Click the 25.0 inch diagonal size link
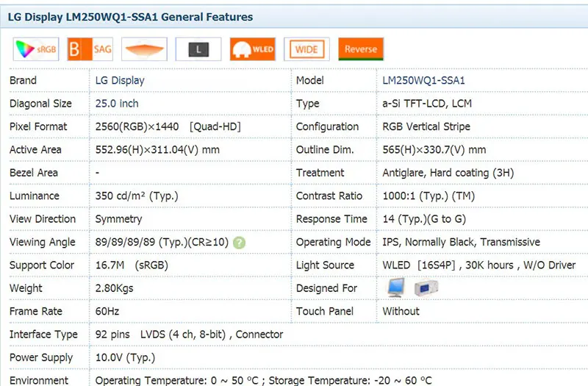The width and height of the screenshot is (588, 386). (x=117, y=104)
